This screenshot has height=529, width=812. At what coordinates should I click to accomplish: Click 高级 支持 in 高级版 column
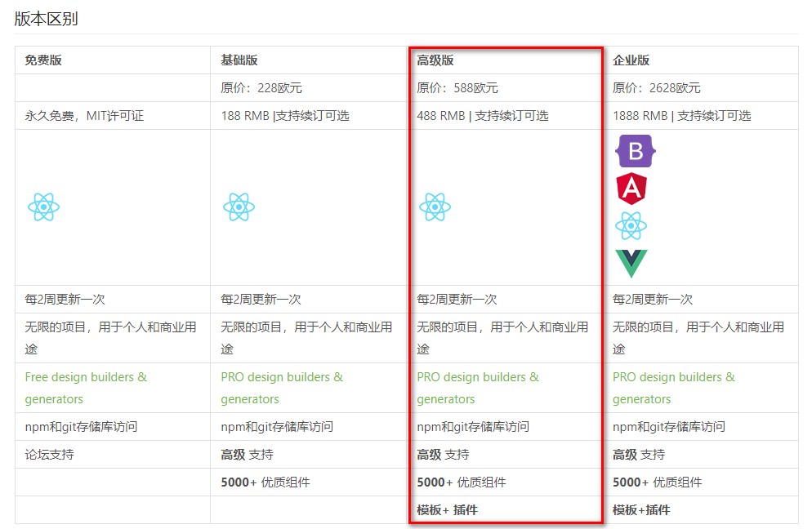[x=444, y=455]
